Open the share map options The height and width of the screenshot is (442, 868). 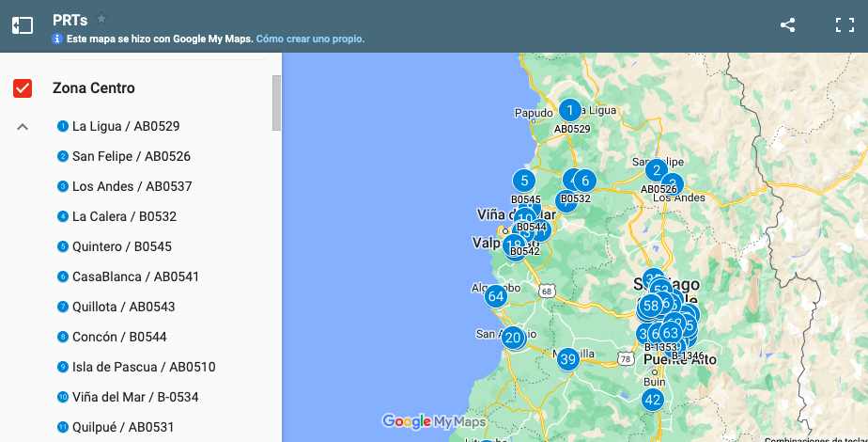coord(788,25)
